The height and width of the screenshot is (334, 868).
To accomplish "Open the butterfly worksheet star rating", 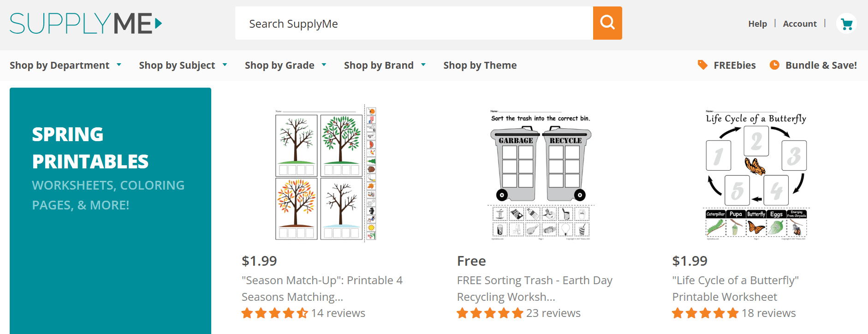I will tap(706, 313).
